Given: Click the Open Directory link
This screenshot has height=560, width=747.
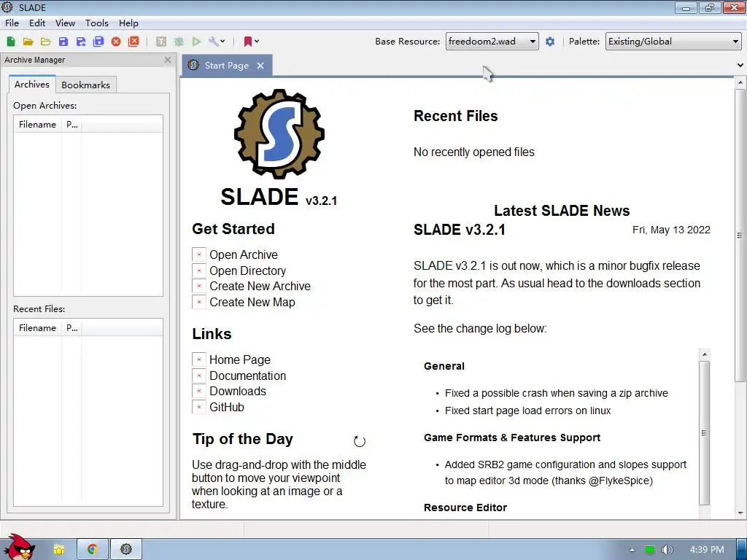Looking at the screenshot, I should (248, 271).
